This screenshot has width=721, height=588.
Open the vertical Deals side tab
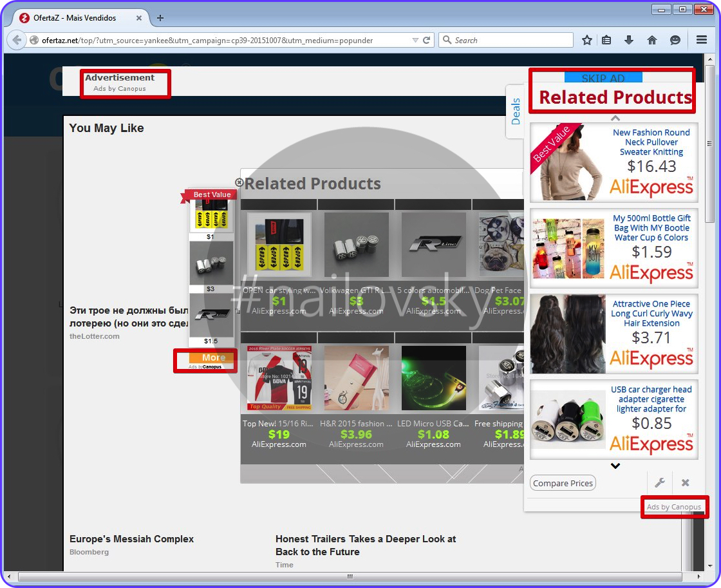[515, 111]
